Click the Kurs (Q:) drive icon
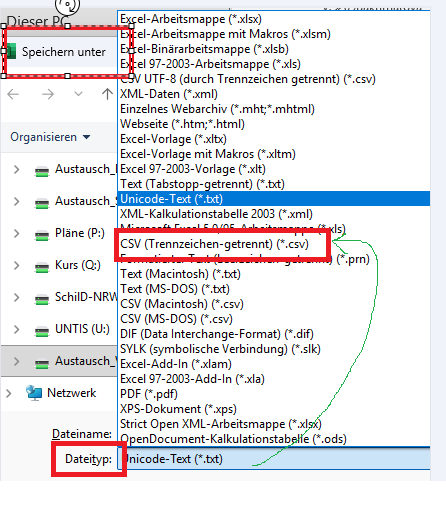Screen dimensions: 446x526 pyautogui.click(x=42, y=267)
